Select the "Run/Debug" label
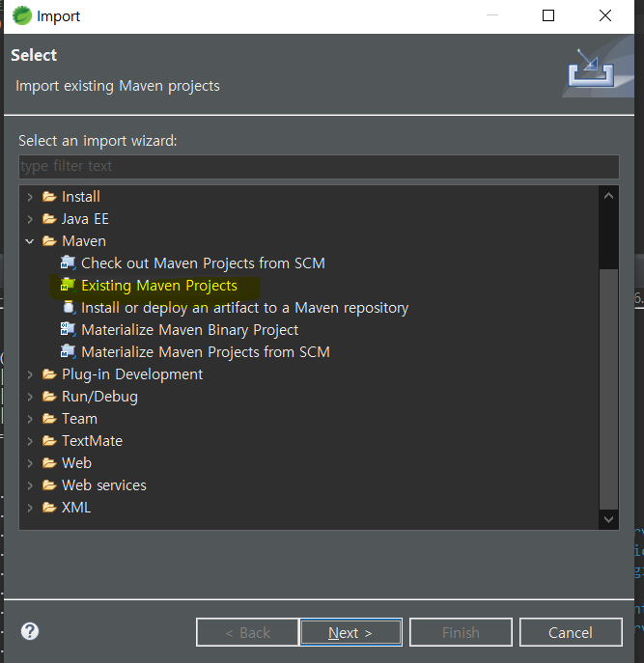The height and width of the screenshot is (663, 644). pos(99,397)
